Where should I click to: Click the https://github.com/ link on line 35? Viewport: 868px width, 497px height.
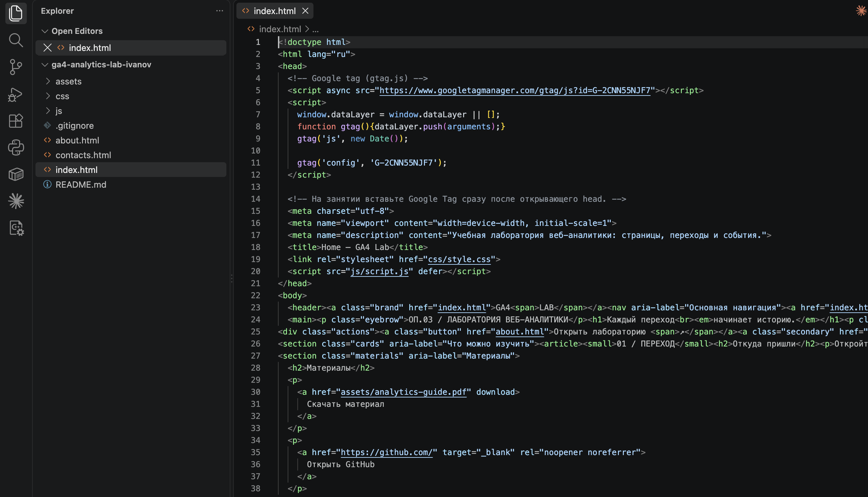[387, 453]
